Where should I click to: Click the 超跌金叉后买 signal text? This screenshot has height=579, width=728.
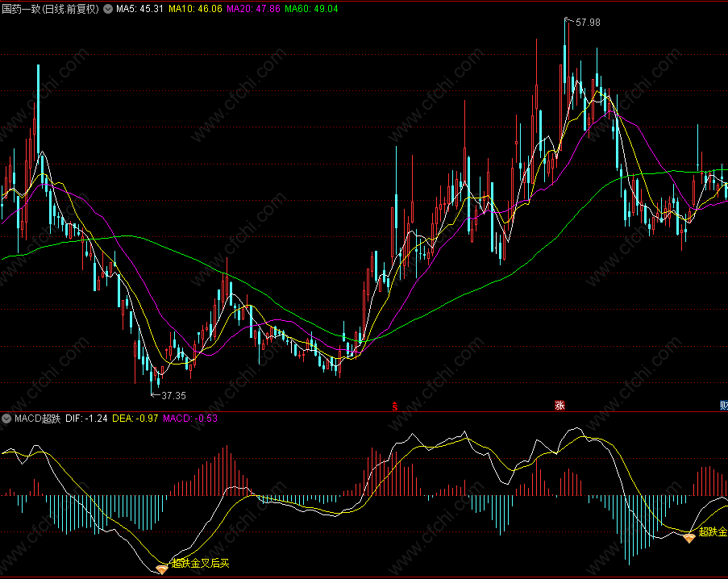(201, 563)
